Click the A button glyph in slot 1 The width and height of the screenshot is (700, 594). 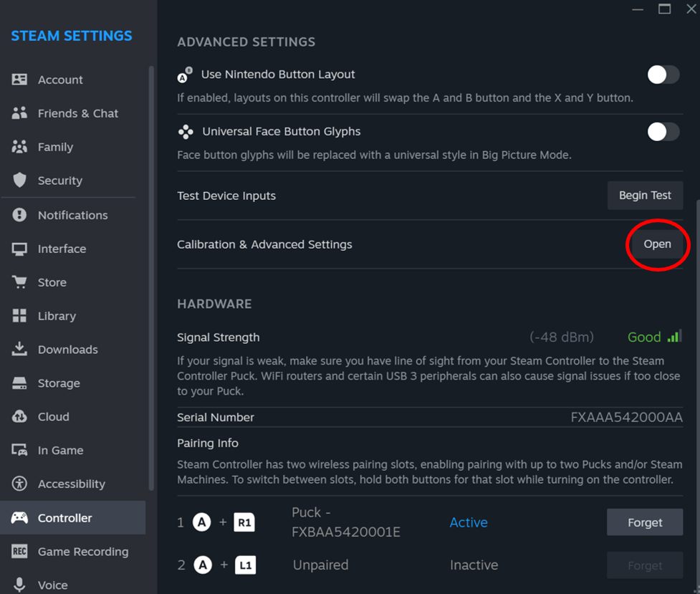click(x=202, y=522)
